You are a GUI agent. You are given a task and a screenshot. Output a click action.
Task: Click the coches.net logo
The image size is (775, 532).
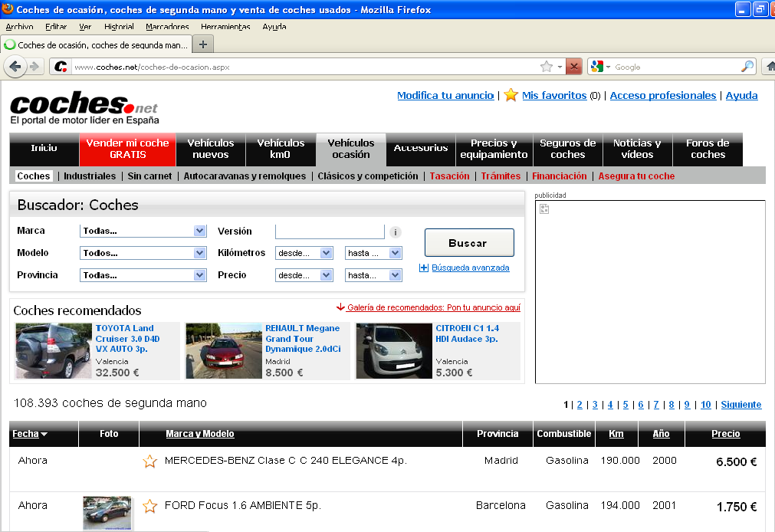[x=84, y=107]
